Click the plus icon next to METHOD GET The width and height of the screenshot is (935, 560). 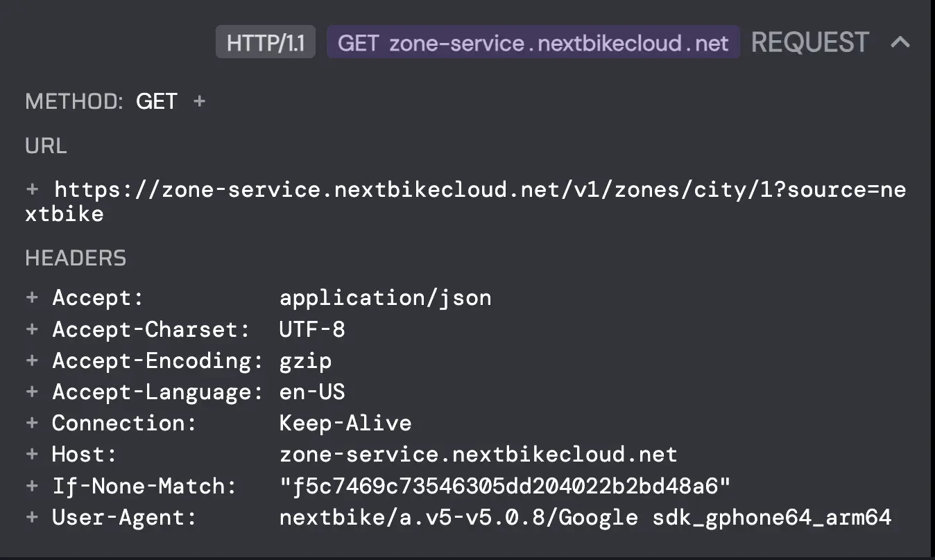pyautogui.click(x=199, y=102)
